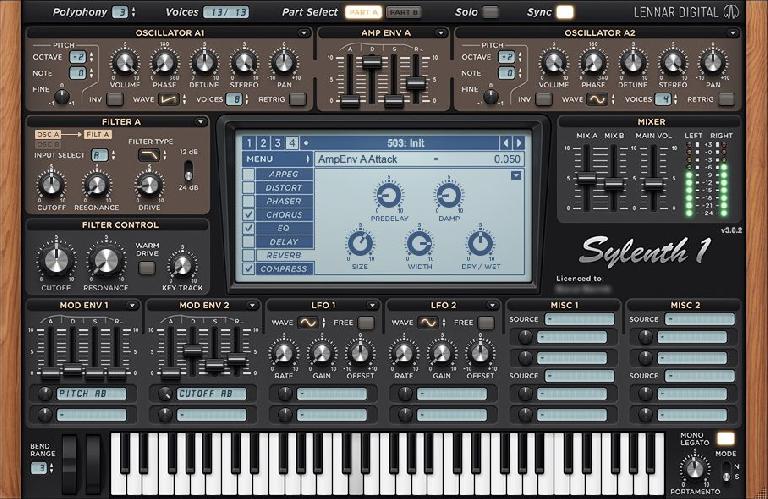
Task: Open the LFO 2 dropdown menu
Action: pyautogui.click(x=492, y=305)
